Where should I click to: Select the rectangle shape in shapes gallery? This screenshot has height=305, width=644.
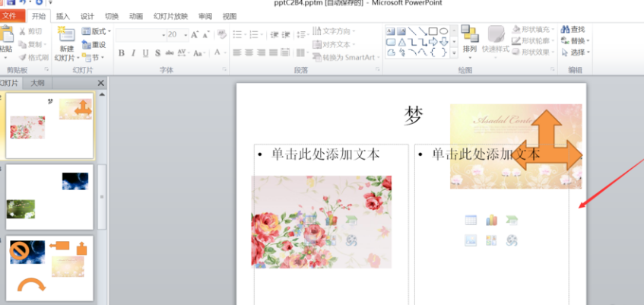pyautogui.click(x=433, y=31)
